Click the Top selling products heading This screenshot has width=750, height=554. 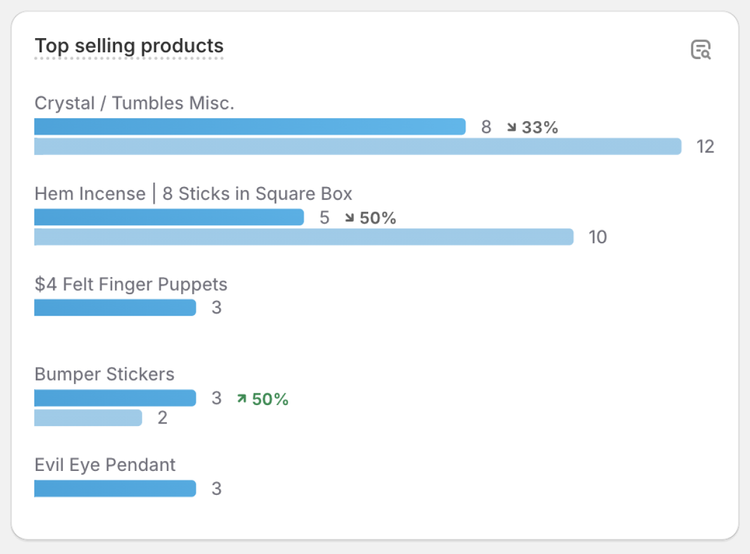coord(129,46)
